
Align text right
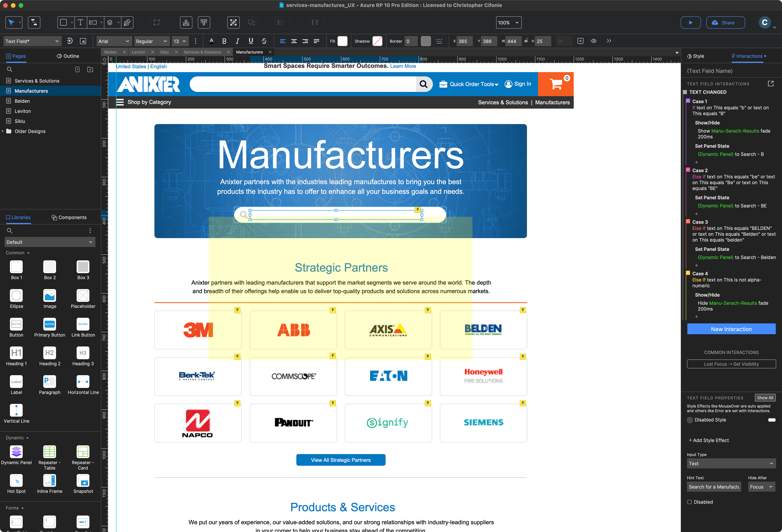coord(305,41)
